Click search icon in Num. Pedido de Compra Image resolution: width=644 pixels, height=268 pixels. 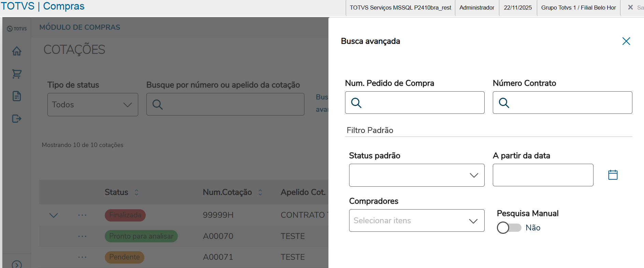point(356,103)
